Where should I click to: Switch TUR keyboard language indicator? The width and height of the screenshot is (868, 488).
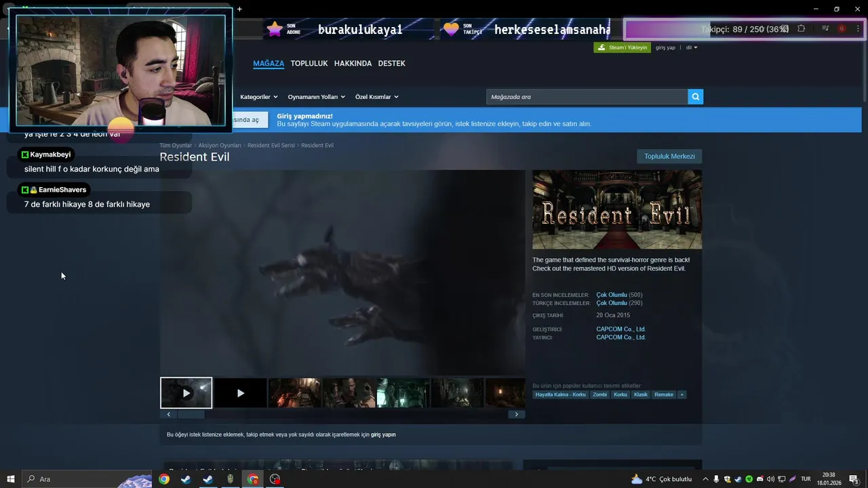coord(806,479)
